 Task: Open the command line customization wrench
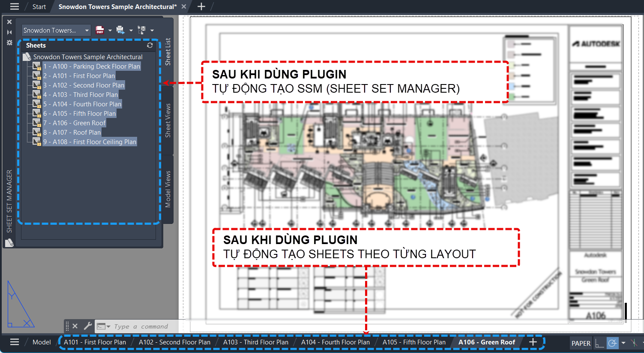[87, 326]
